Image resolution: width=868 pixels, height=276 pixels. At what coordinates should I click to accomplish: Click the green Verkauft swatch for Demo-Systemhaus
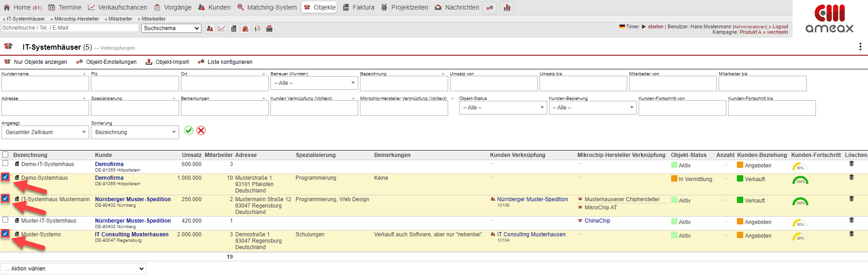pyautogui.click(x=740, y=179)
